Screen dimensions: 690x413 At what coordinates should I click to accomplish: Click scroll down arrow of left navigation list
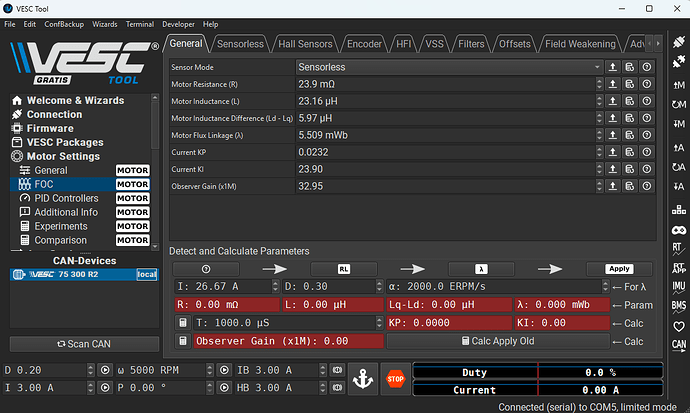[154, 246]
